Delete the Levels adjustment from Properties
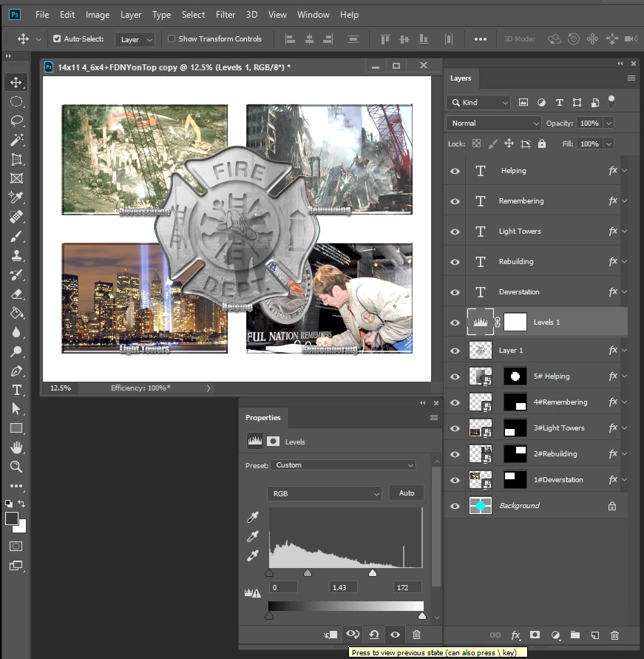Screen dimensions: 644x659 416,635
